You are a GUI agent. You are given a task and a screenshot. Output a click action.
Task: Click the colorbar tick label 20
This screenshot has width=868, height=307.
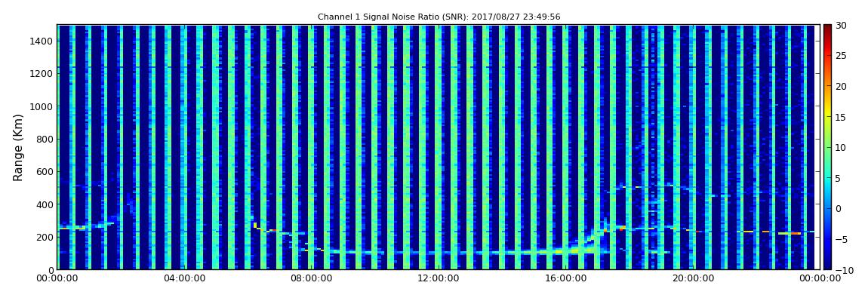pos(840,86)
